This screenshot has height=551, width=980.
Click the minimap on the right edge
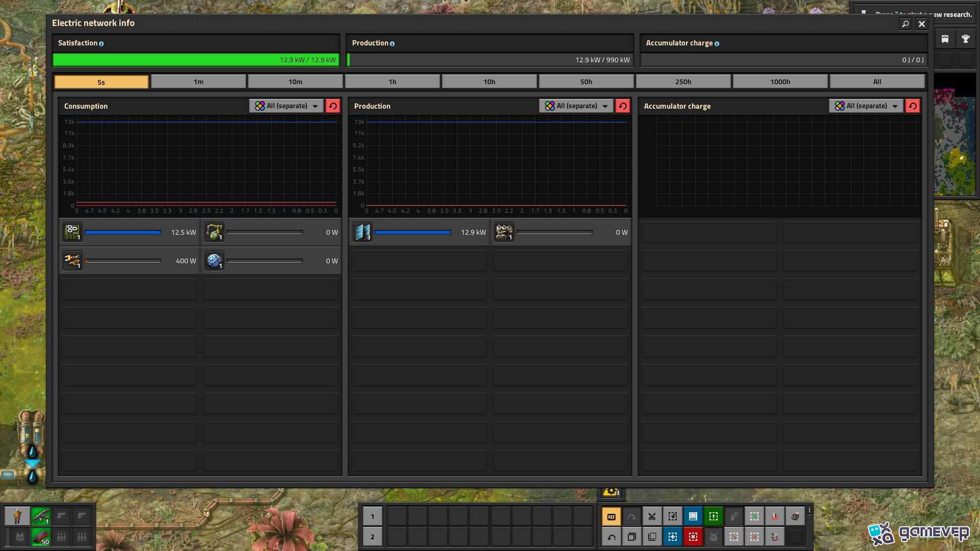(x=955, y=134)
